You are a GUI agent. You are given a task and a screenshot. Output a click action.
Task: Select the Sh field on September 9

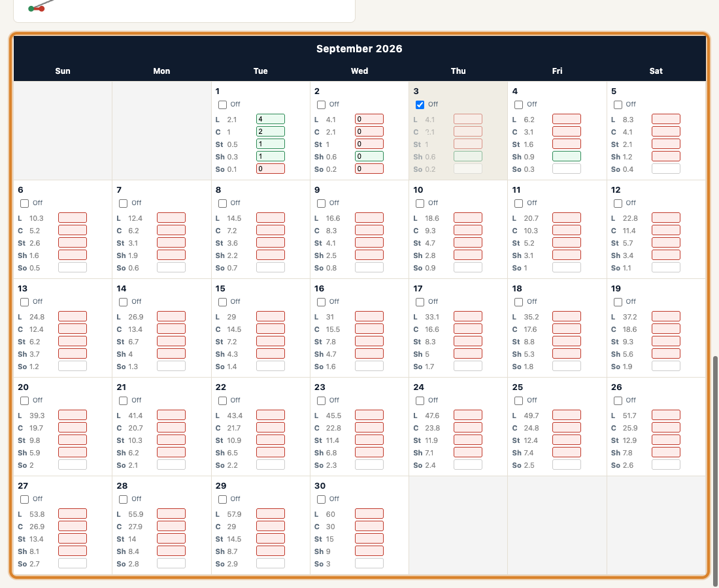[369, 255]
